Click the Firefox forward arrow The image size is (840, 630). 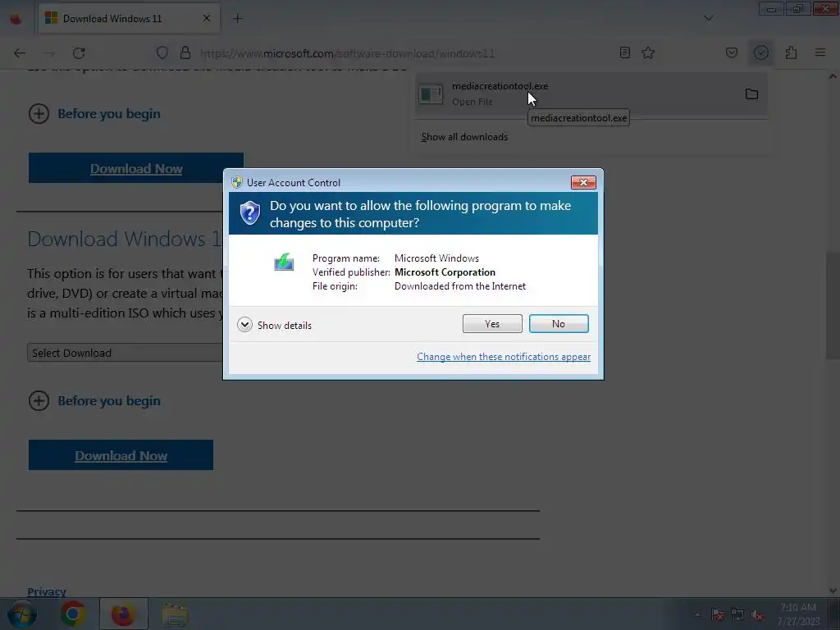[x=48, y=53]
